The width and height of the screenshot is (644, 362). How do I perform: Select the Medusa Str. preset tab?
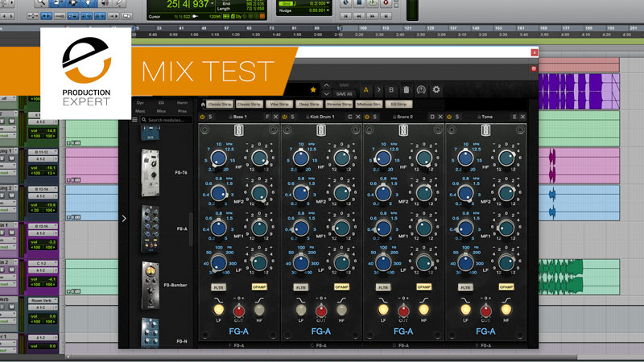(369, 105)
